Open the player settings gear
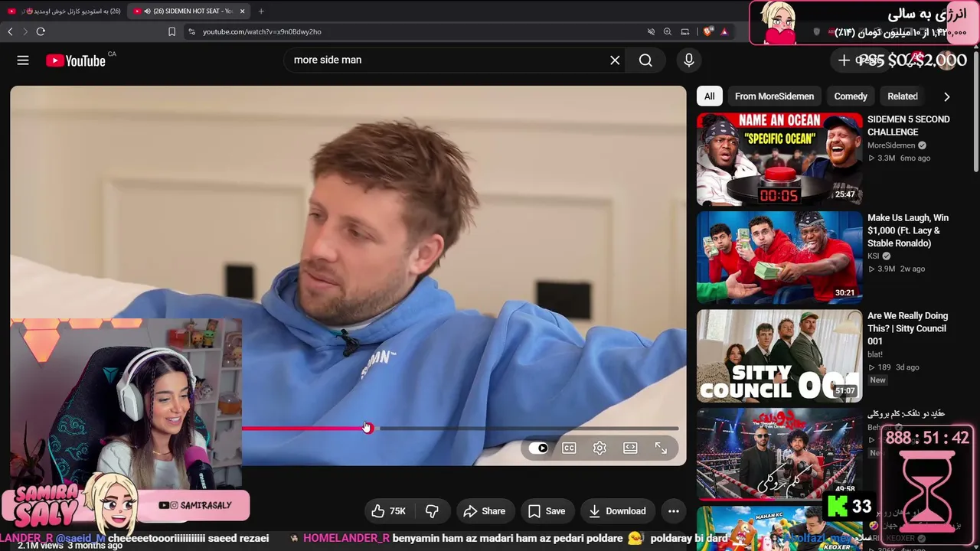The image size is (980, 551). (599, 448)
